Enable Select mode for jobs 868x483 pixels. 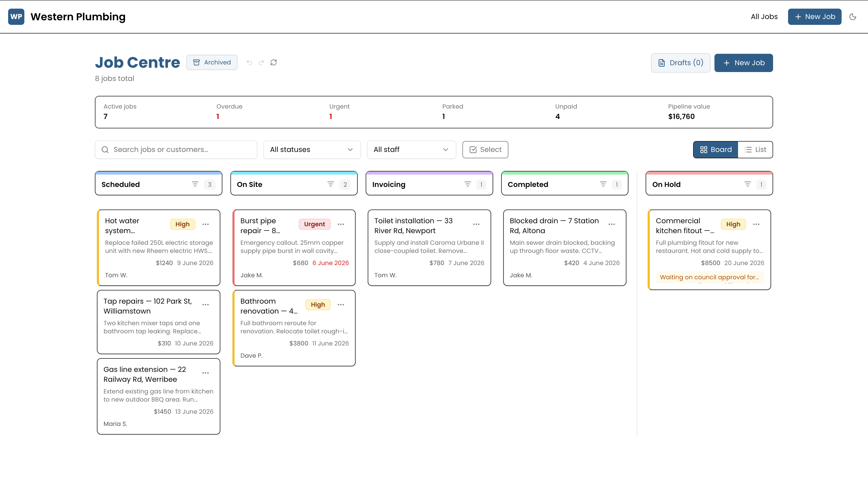[485, 150]
